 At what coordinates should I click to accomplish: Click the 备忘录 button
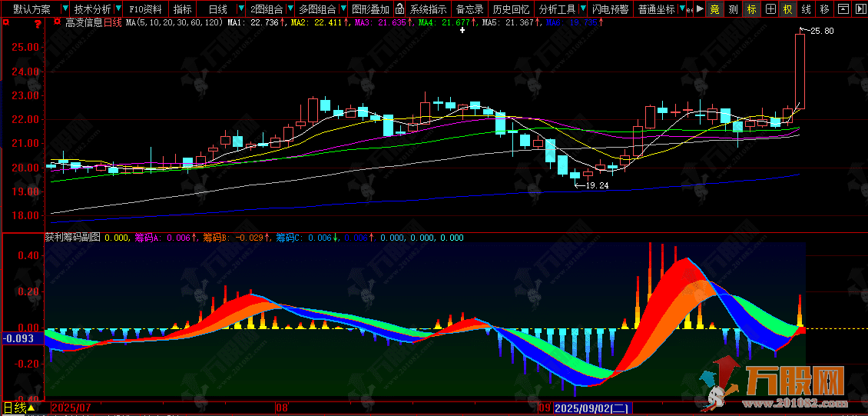(x=469, y=9)
